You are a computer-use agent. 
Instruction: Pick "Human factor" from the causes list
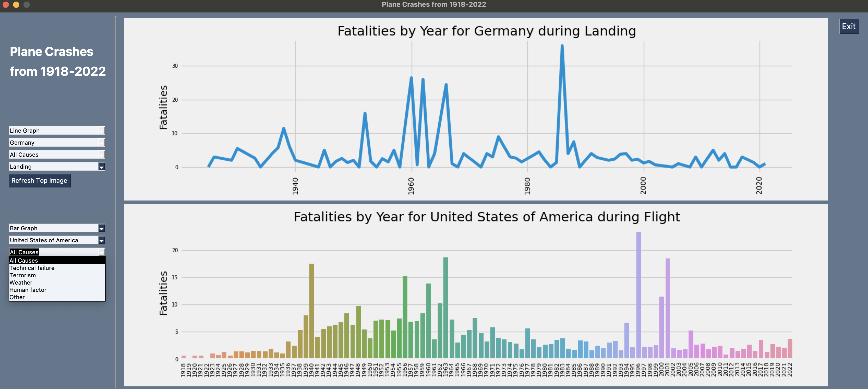coord(28,290)
